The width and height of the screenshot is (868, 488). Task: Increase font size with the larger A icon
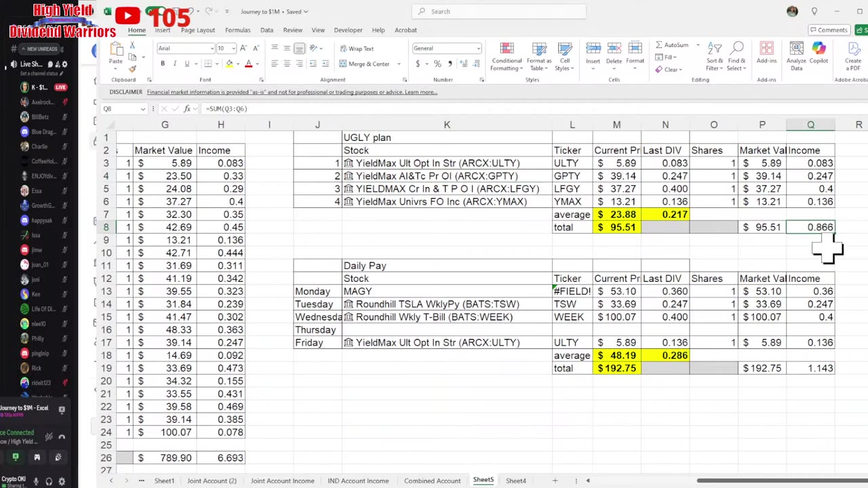243,48
